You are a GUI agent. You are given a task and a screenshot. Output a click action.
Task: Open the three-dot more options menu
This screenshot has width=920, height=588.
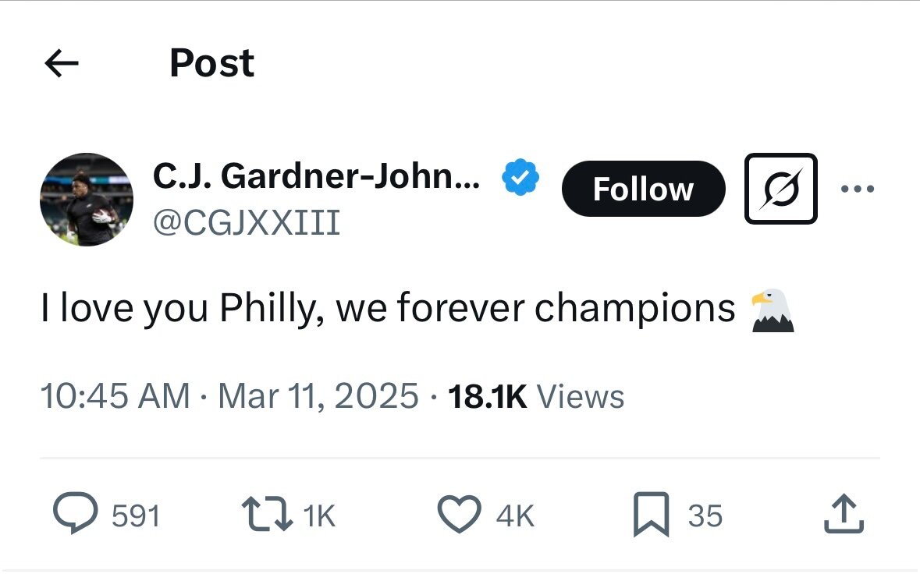tap(858, 189)
